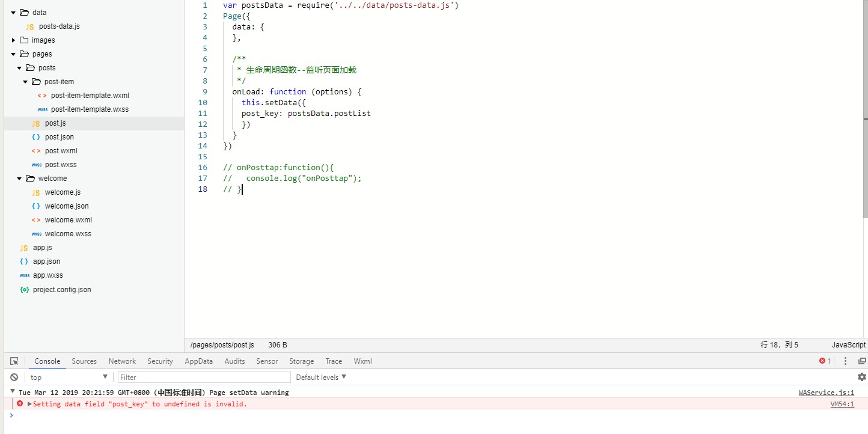Click the braces icon of post.json
This screenshot has width=868, height=434.
(36, 137)
